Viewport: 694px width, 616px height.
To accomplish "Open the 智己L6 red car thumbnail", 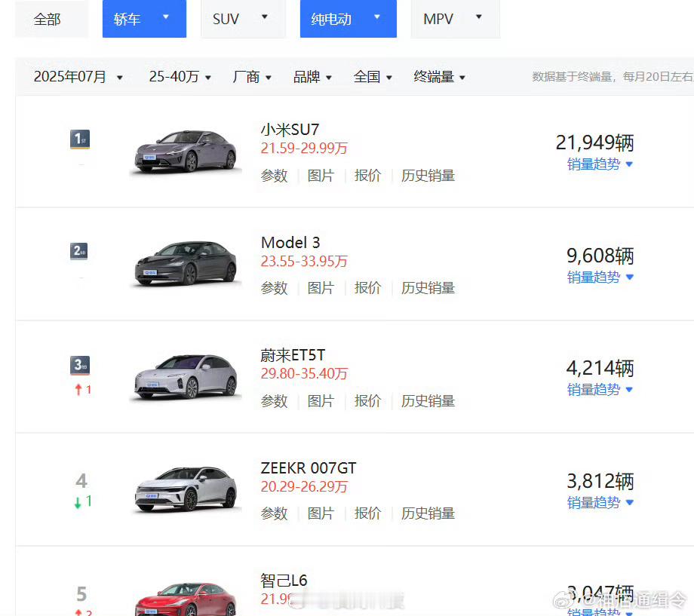I will [x=186, y=599].
